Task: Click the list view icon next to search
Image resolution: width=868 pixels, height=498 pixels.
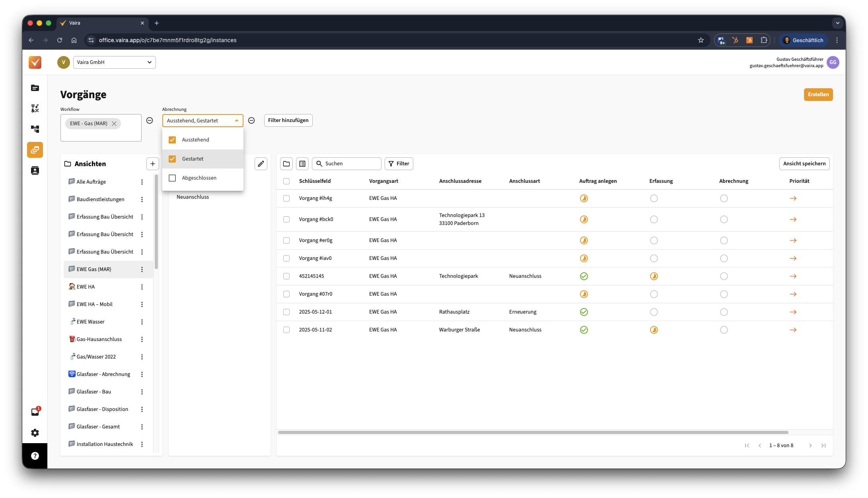Action: (x=302, y=164)
